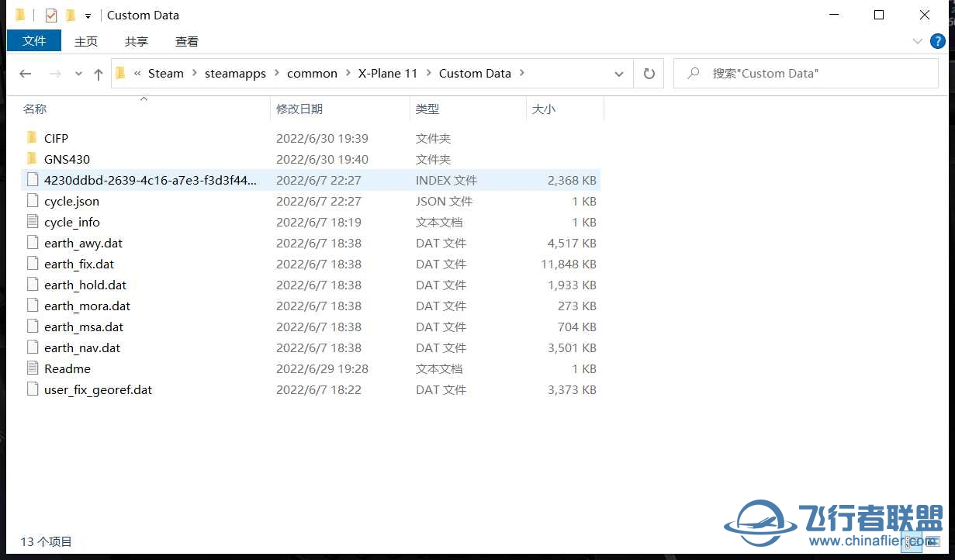Navigate to steamapps in breadcrumb
The width and height of the screenshot is (955, 560).
[235, 73]
